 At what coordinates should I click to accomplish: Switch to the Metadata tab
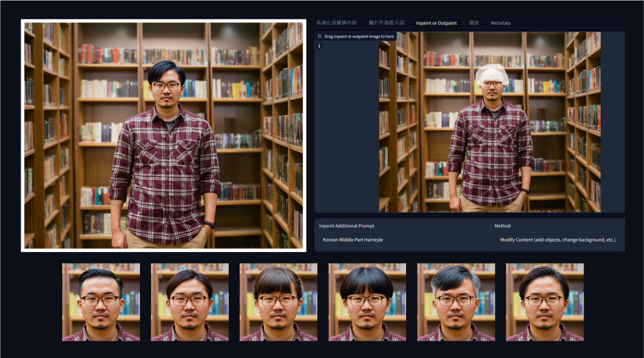click(x=501, y=23)
